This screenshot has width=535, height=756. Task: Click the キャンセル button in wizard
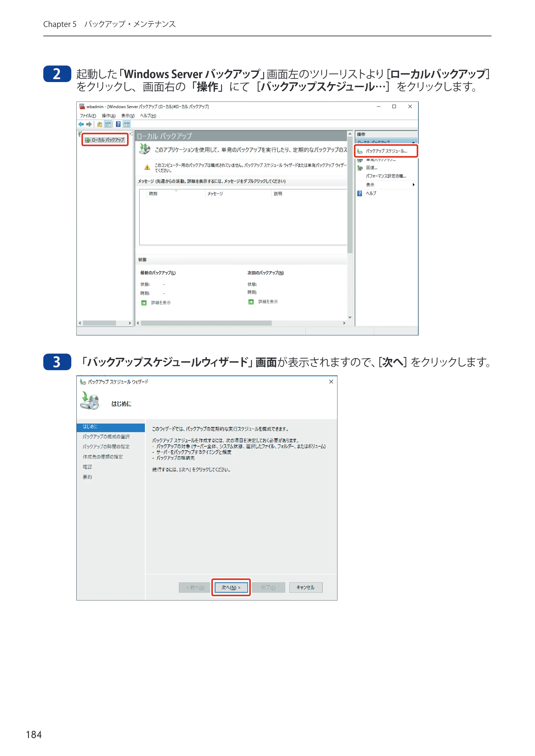pos(306,587)
